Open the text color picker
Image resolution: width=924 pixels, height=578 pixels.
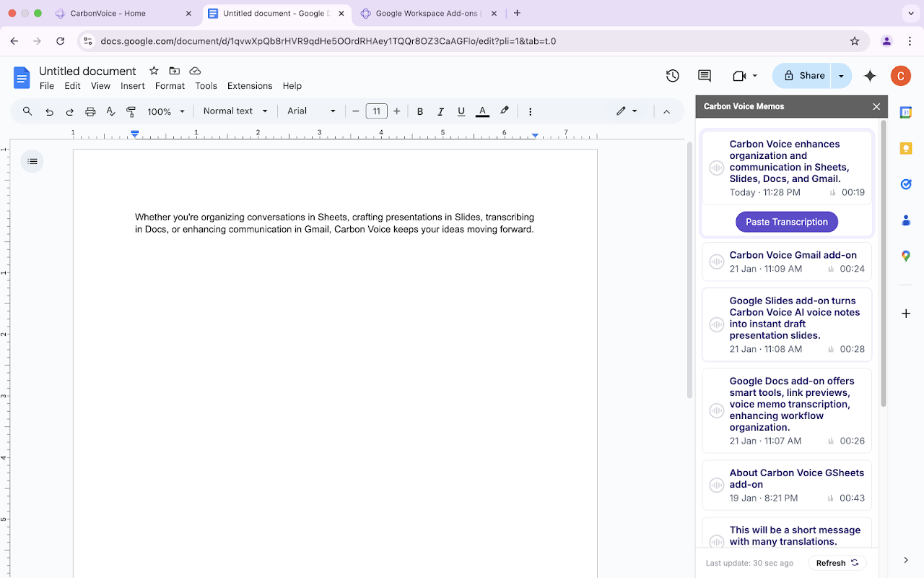(483, 111)
